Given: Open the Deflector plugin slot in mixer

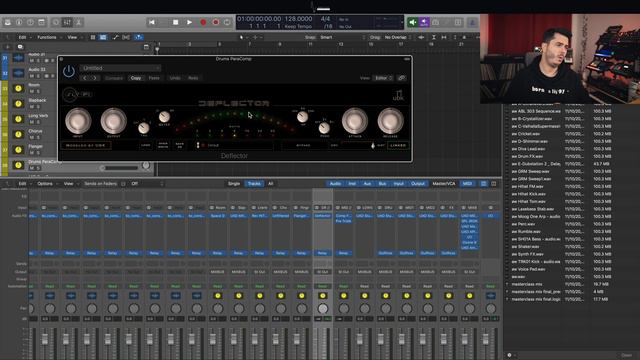Looking at the screenshot, I should [x=322, y=216].
